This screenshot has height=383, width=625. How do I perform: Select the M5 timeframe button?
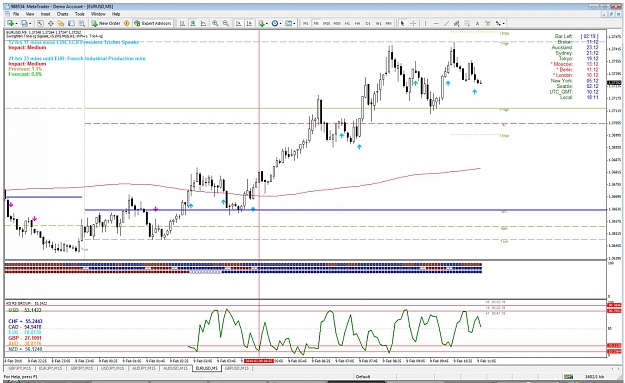tap(316, 24)
